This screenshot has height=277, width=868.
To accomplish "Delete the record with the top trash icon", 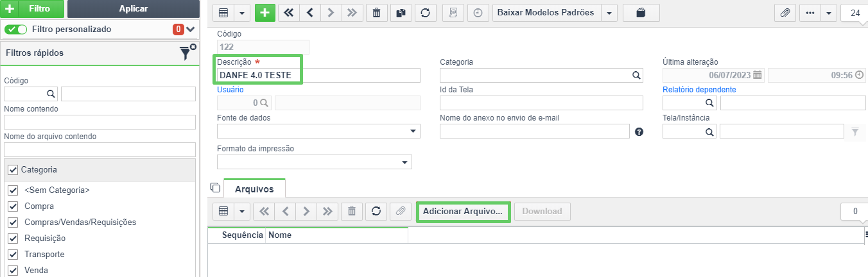I will click(376, 13).
